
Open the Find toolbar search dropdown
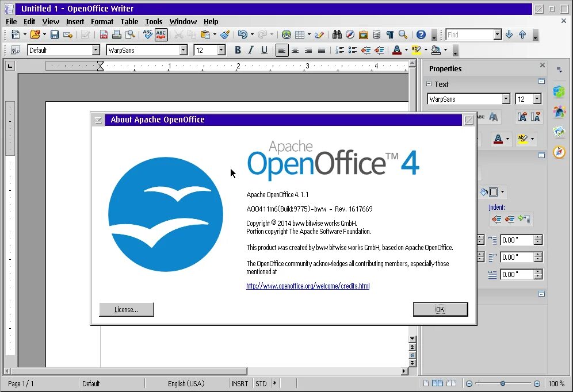click(498, 34)
